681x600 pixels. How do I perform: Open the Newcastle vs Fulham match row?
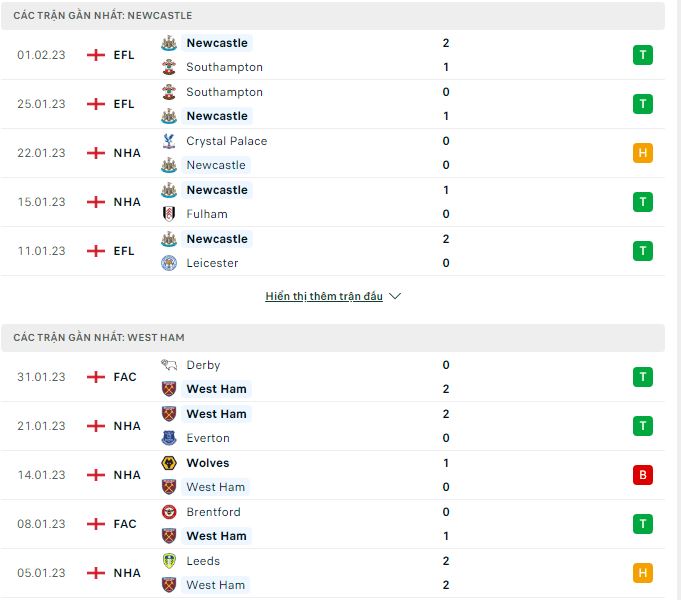click(333, 202)
